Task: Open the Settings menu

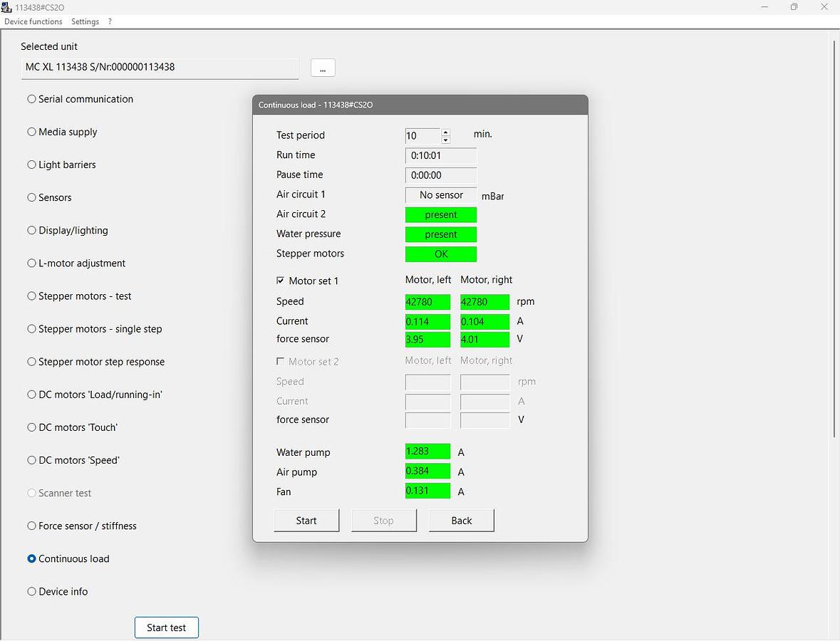Action: click(x=85, y=21)
